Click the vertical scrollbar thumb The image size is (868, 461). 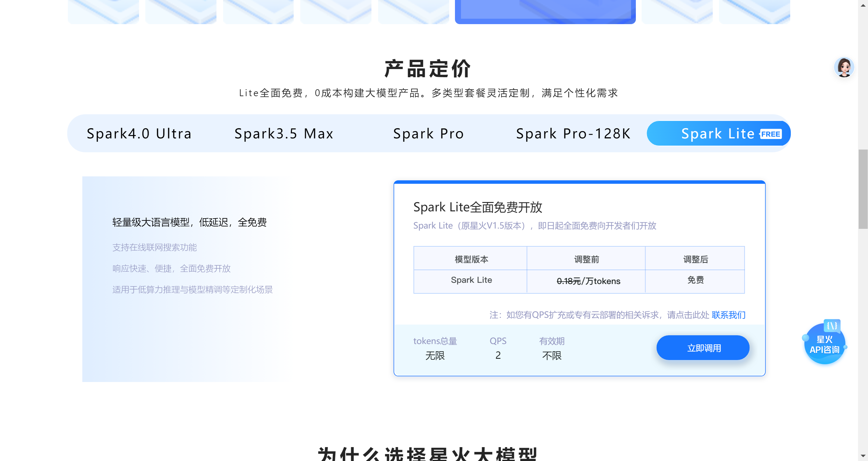(863, 189)
